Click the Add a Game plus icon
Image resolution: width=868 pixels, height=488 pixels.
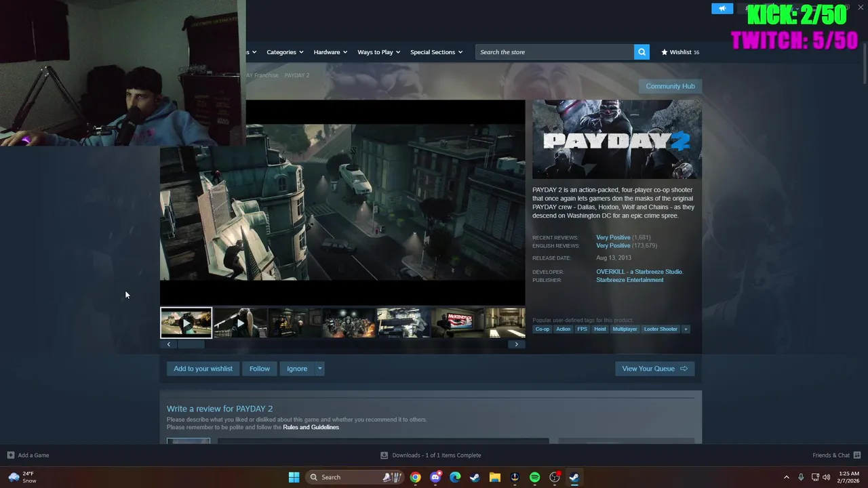pos(10,455)
